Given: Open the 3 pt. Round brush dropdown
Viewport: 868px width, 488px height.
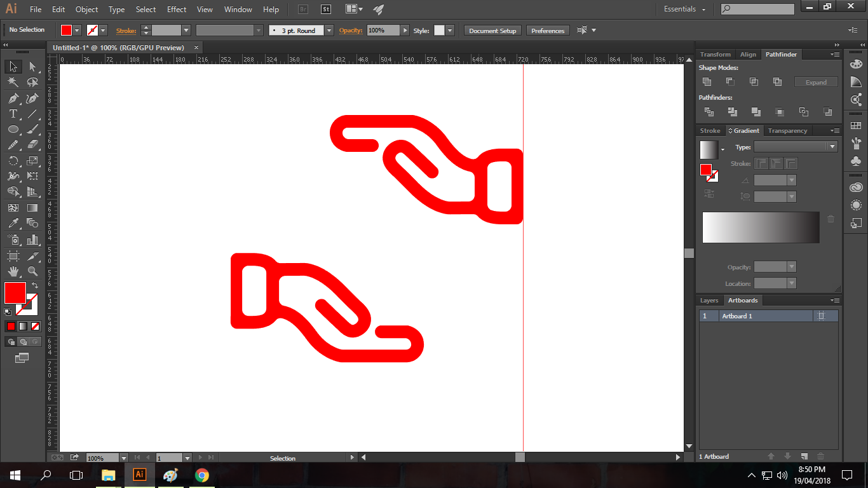Looking at the screenshot, I should [x=329, y=30].
